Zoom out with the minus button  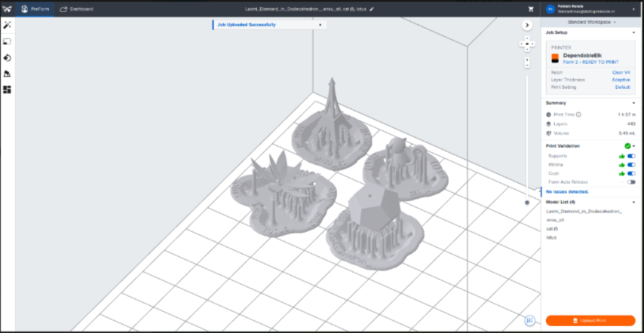[x=527, y=66]
